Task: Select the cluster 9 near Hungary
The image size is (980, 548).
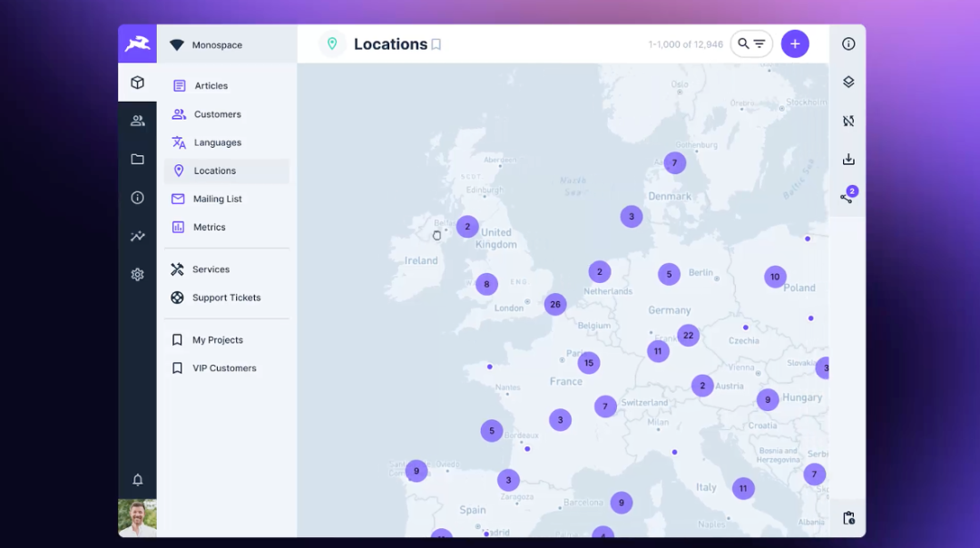Action: point(768,400)
